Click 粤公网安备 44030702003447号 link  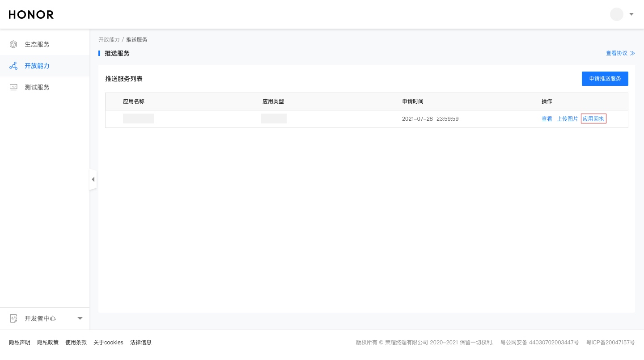click(540, 343)
